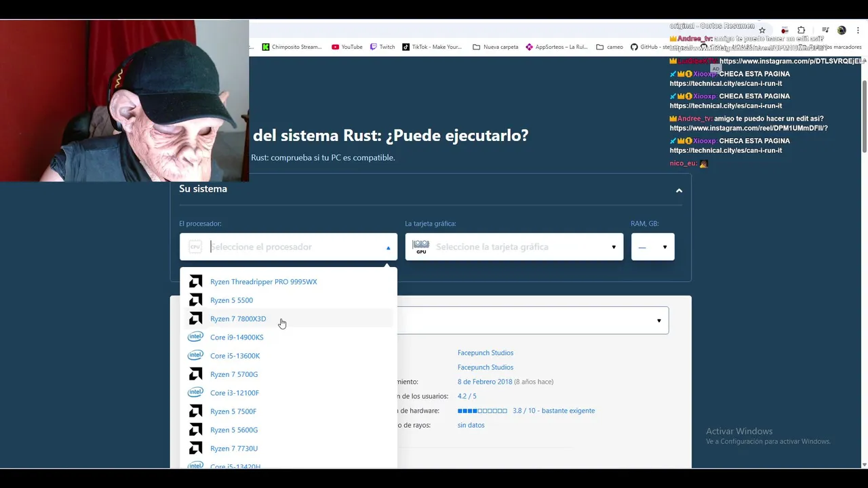Click AMD logo beside Ryzen 7 7730U

click(195, 448)
